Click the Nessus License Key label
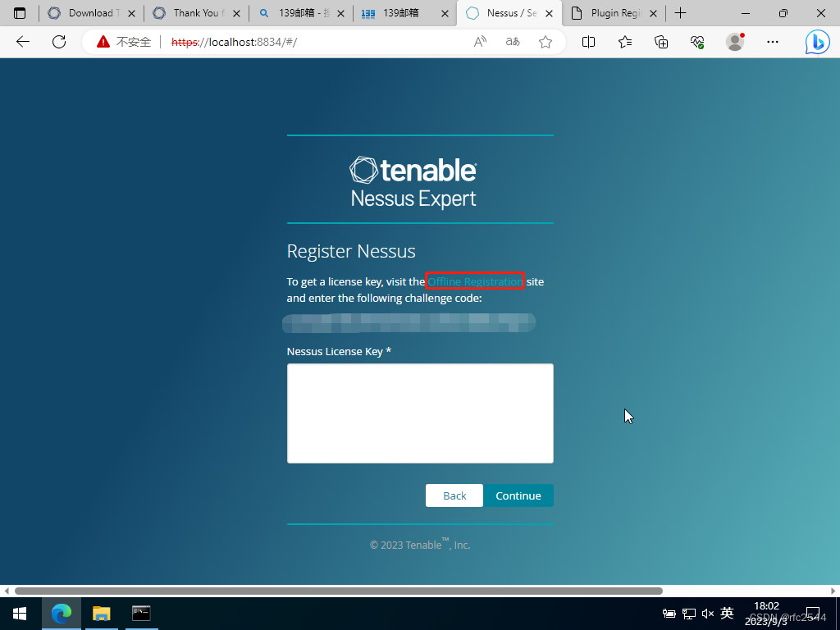Screen dimensions: 840x630 (x=339, y=351)
